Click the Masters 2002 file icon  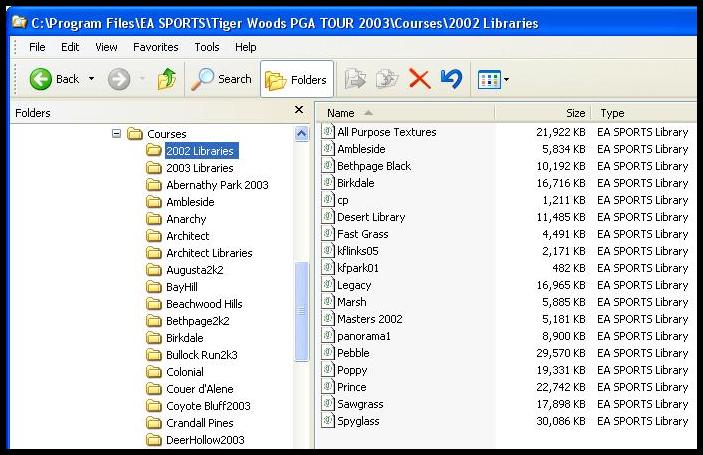pyautogui.click(x=328, y=319)
